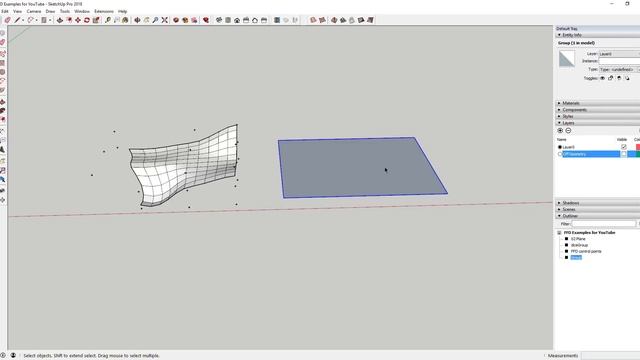Select the Line pencil tool

coord(17,20)
